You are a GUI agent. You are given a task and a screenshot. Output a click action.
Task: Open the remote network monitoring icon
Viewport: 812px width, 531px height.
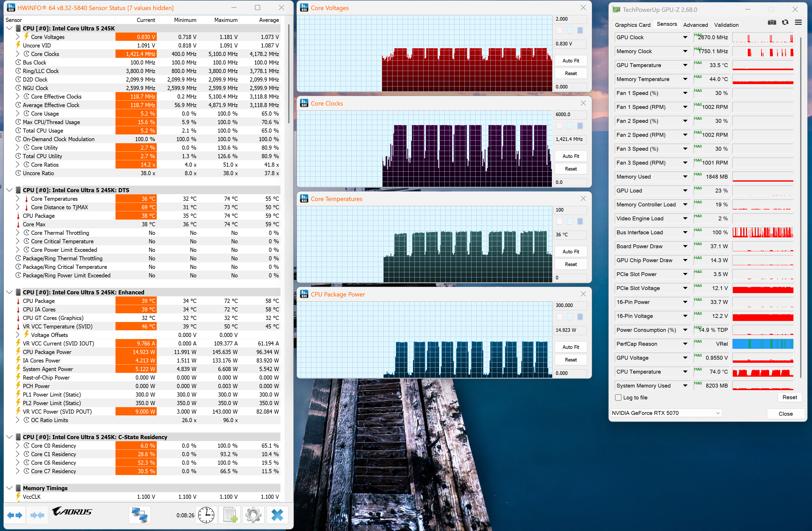click(x=139, y=515)
